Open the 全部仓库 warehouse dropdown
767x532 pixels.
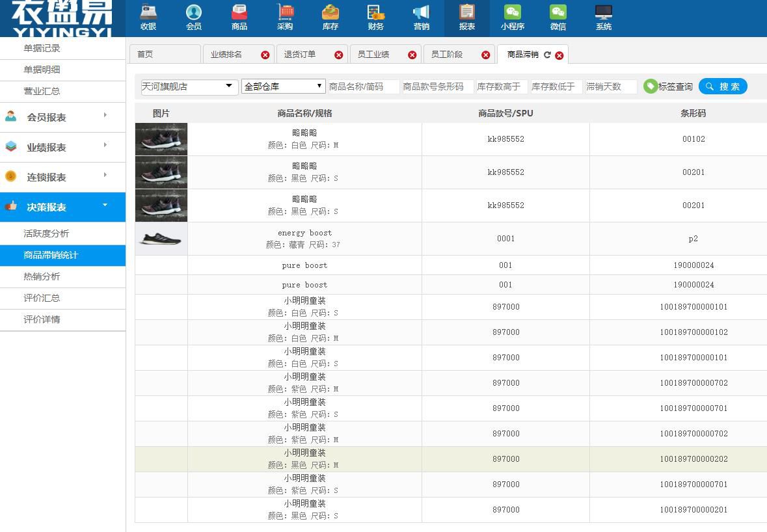[x=283, y=86]
